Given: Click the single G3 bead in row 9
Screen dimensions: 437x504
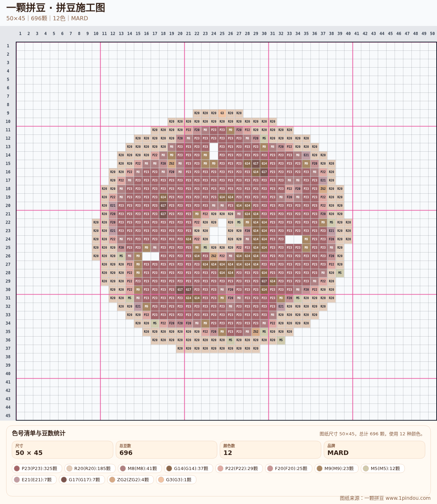Looking at the screenshot, I should (x=222, y=113).
